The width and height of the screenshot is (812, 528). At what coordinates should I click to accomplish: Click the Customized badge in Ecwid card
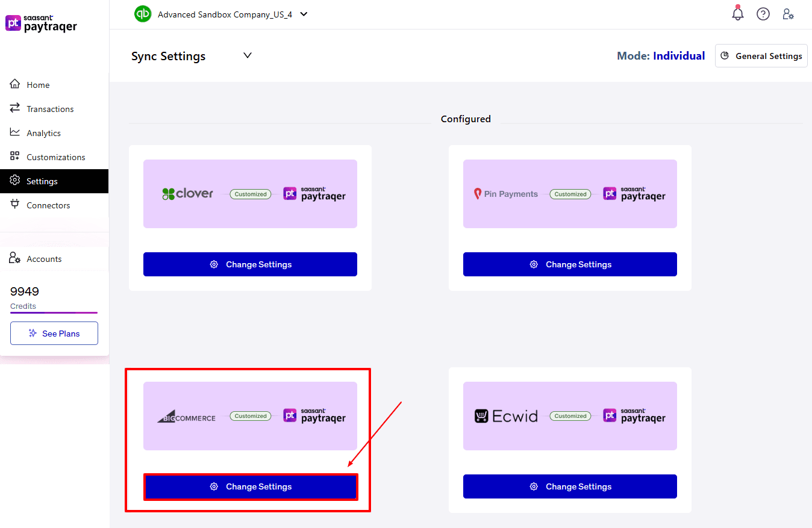570,416
